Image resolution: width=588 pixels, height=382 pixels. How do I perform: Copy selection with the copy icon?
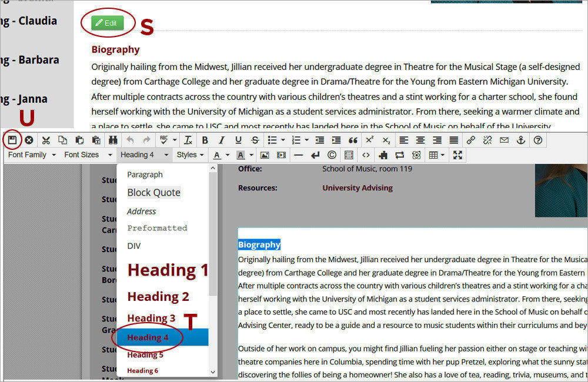[x=63, y=140]
